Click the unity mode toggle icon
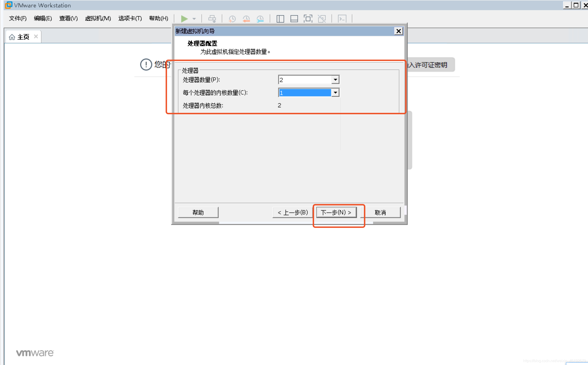 [324, 18]
